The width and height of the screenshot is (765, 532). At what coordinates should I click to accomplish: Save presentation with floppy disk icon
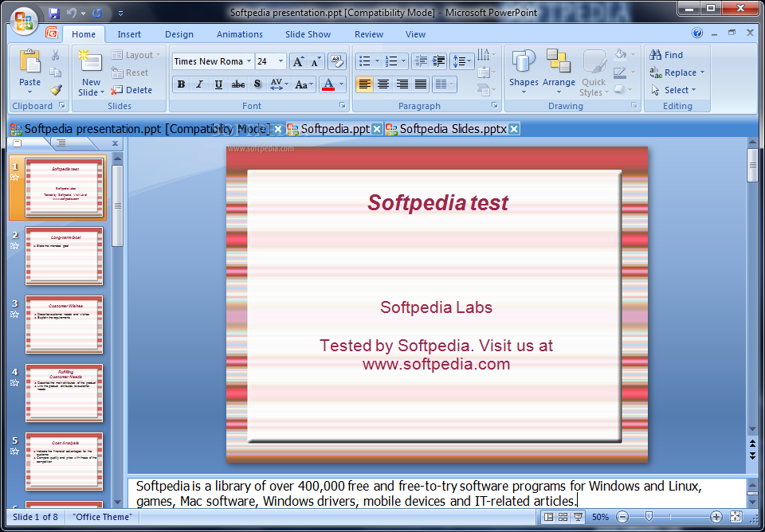(x=53, y=14)
